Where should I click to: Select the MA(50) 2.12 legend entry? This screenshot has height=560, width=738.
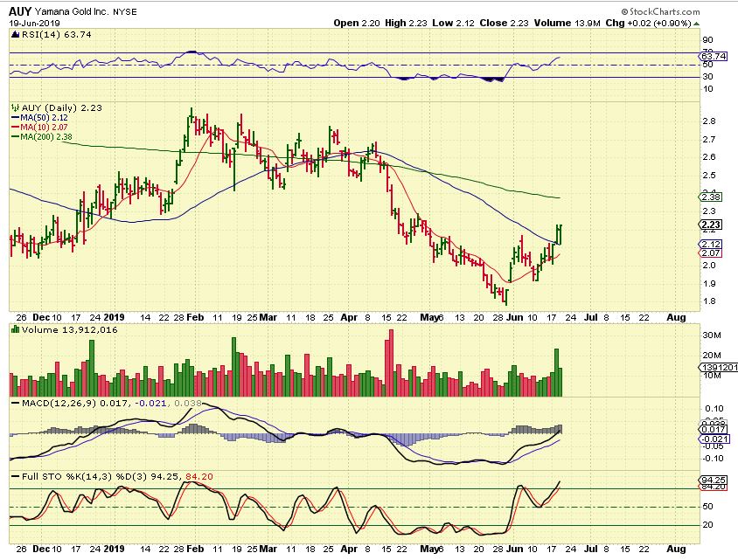(39, 118)
